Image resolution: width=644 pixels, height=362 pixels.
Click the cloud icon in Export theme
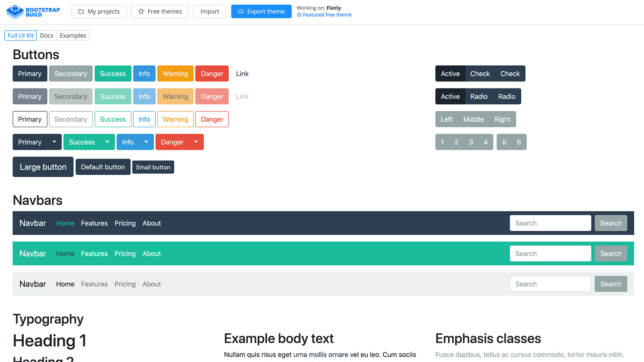click(241, 11)
